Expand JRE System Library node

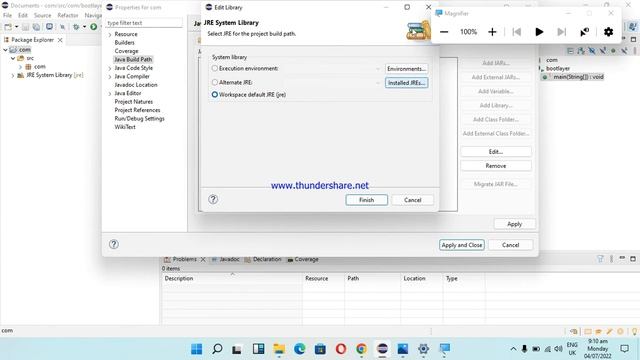tap(13, 76)
